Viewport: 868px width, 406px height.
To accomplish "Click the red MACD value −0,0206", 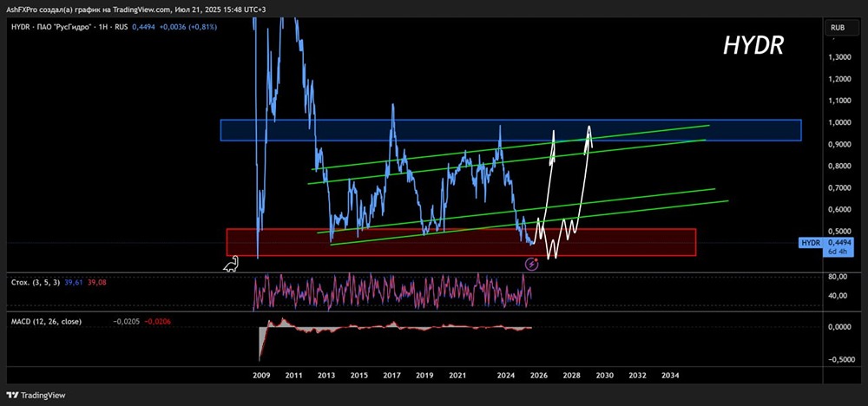I will pyautogui.click(x=157, y=321).
